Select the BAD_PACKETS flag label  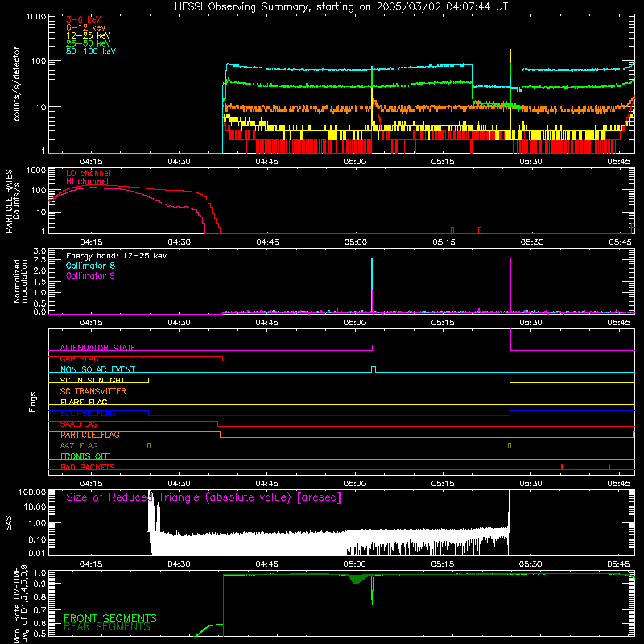[88, 467]
